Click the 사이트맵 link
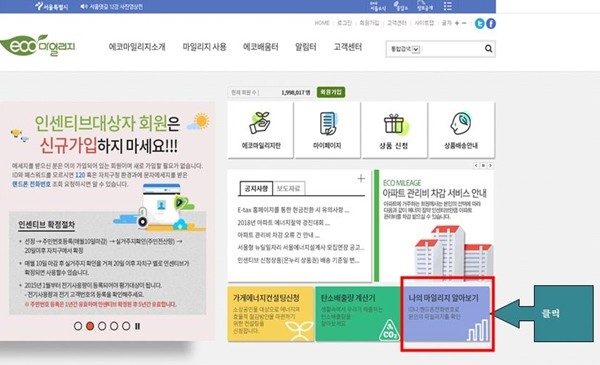Image resolution: width=600 pixels, height=365 pixels. click(424, 23)
